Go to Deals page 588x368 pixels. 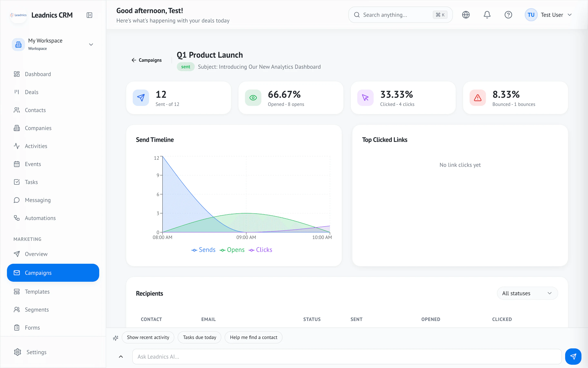pos(53,92)
